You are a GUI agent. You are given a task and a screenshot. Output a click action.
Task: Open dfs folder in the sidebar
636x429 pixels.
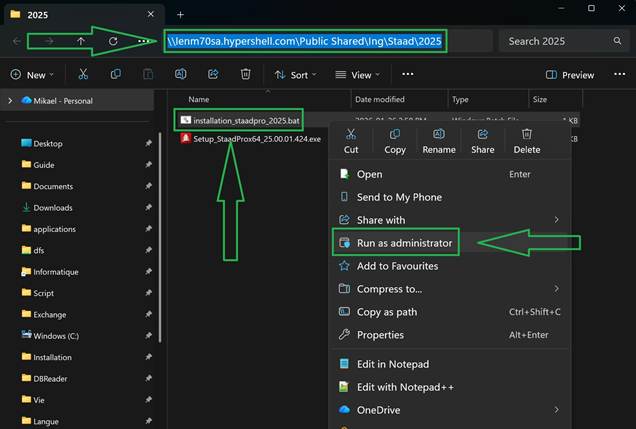39,250
